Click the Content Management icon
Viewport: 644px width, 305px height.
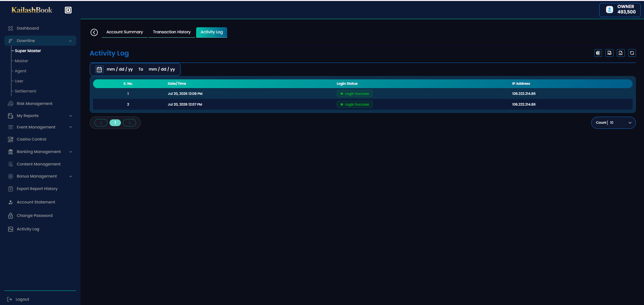(x=10, y=164)
